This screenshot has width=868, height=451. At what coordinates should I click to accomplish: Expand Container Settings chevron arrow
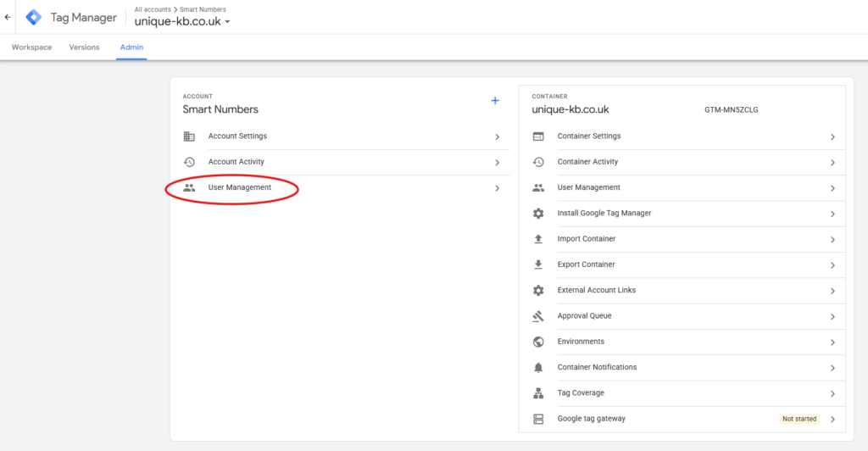tap(832, 136)
